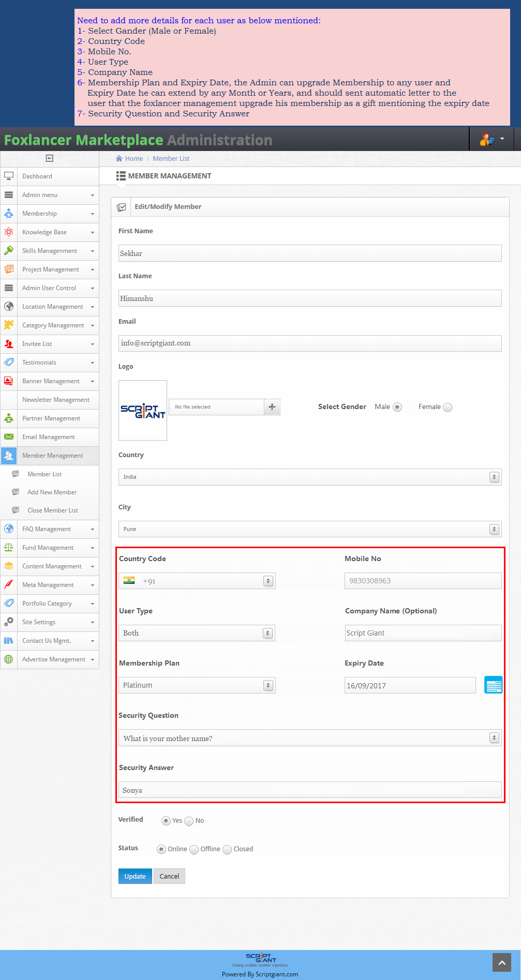Set Verified to No

[x=189, y=821]
